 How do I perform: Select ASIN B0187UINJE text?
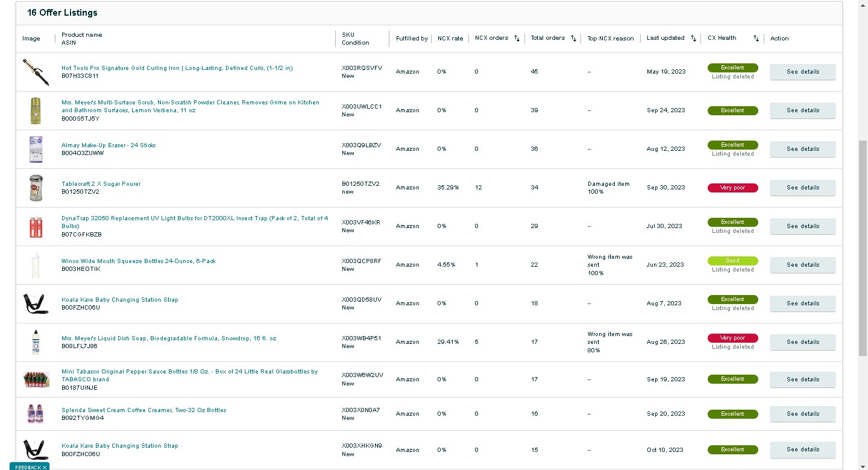[80, 387]
